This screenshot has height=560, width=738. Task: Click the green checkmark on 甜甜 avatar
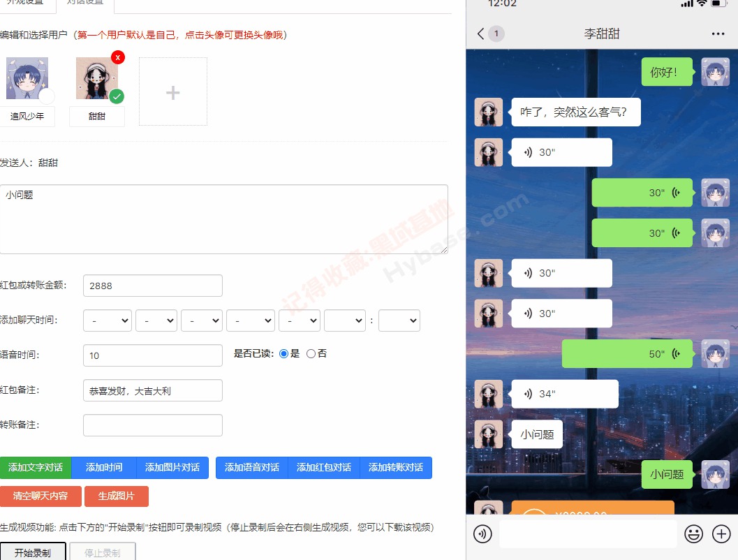[x=117, y=96]
